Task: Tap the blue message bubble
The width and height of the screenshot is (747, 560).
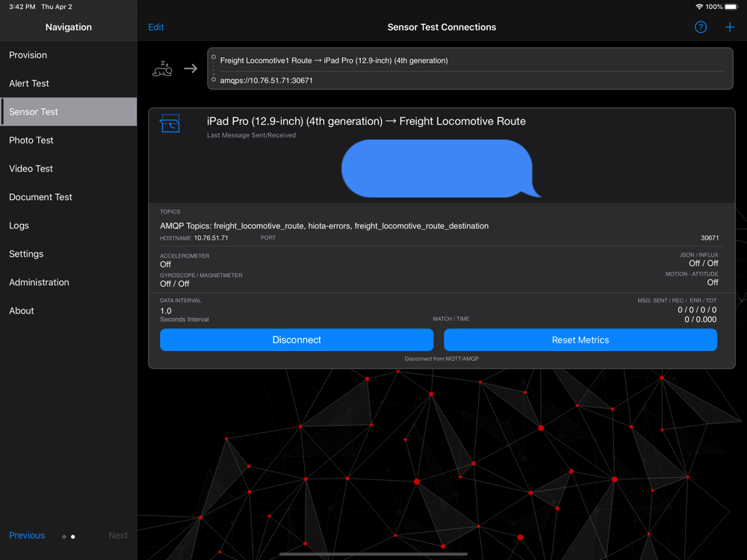Action: click(x=441, y=169)
